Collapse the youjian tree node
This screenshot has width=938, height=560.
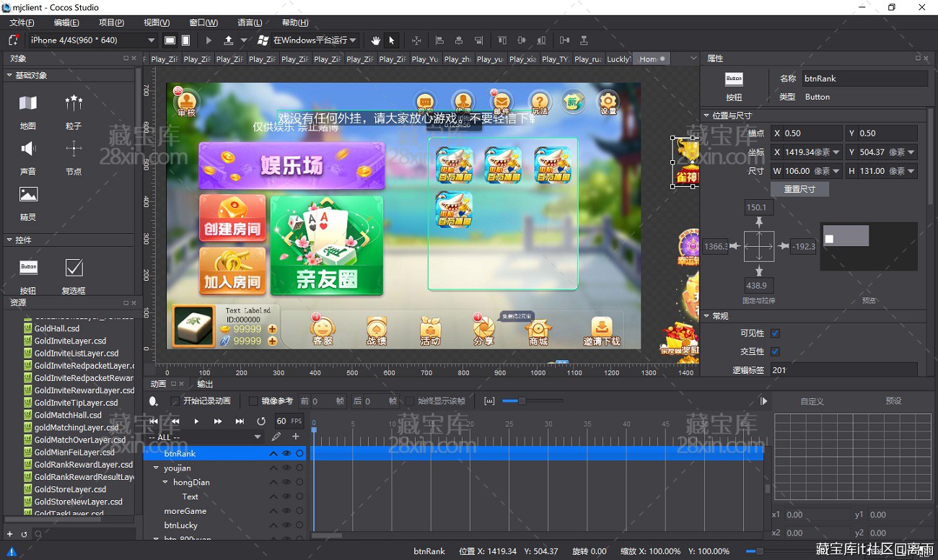[156, 468]
